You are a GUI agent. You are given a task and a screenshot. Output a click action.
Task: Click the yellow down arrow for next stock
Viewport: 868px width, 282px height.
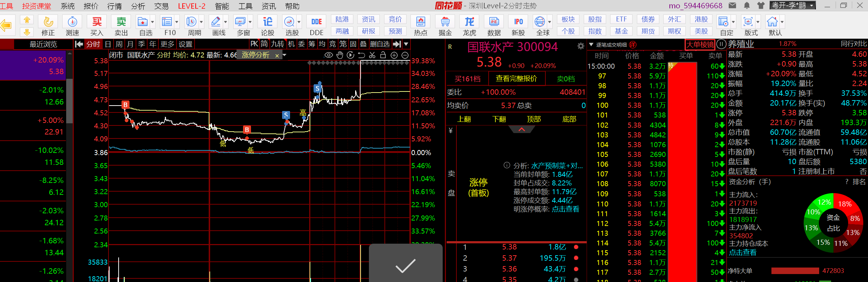(27, 32)
